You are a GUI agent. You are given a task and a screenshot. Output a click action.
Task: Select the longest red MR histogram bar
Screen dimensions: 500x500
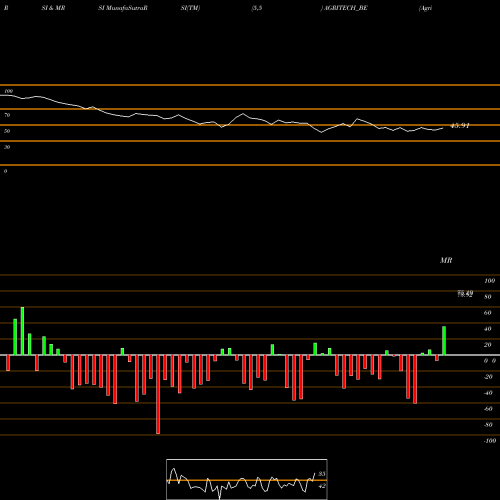tap(158, 394)
